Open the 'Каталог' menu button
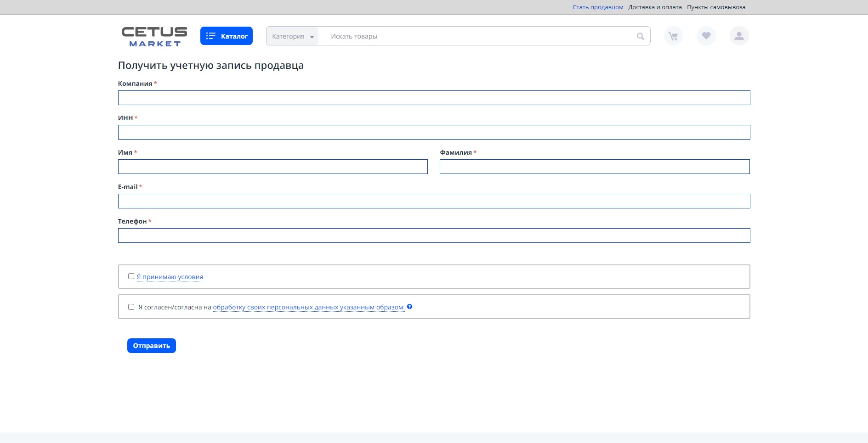 pos(227,36)
